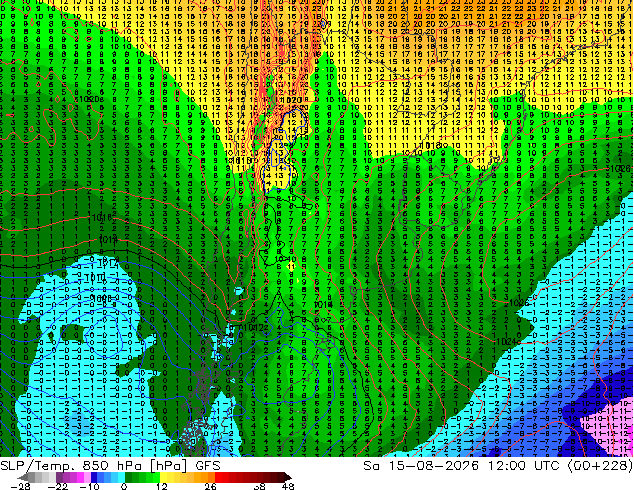The image size is (634, 490).
Task: Click the left arrow end of the color legend
Action: coord(23,477)
